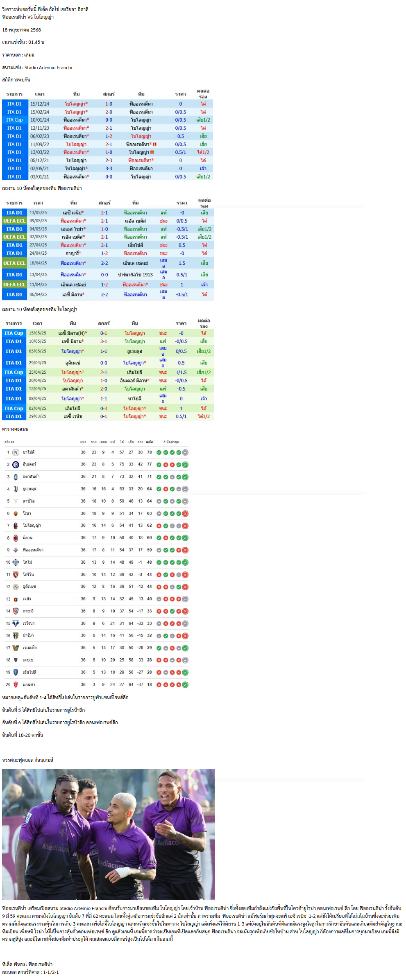
Task: Open the Fiorentina players celebration photo
Action: tap(109, 835)
